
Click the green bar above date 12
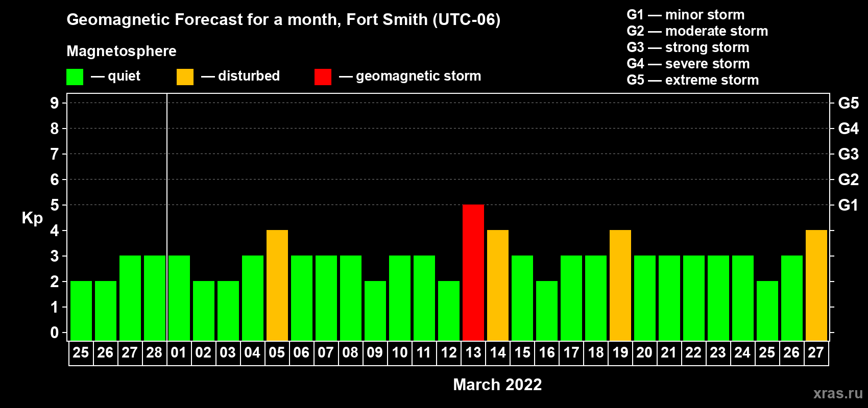[x=449, y=311]
